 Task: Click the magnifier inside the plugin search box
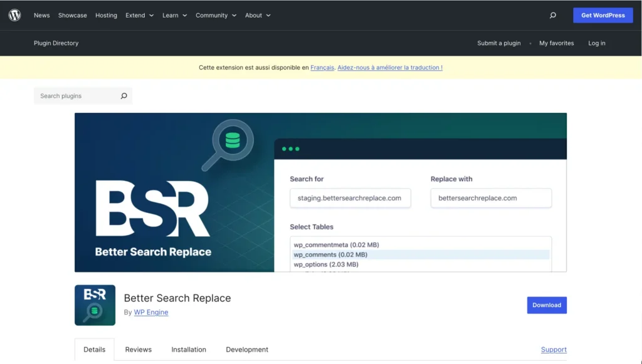pos(124,95)
